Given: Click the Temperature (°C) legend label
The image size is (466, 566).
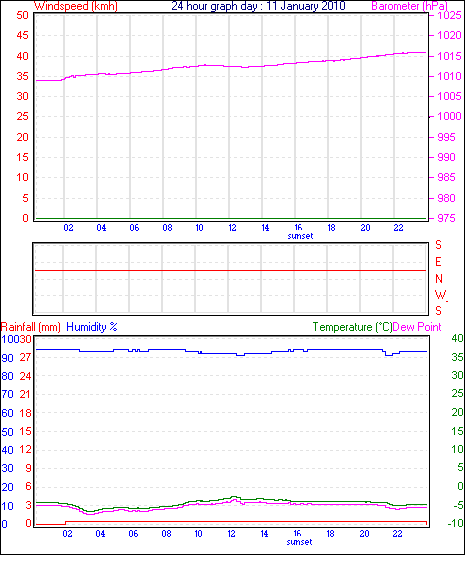Looking at the screenshot, I should [x=352, y=327].
